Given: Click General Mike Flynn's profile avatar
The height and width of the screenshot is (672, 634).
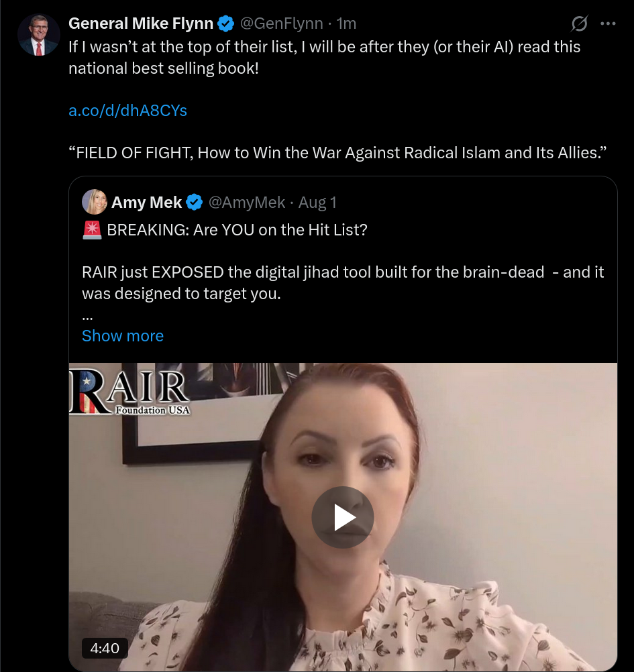Looking at the screenshot, I should click(39, 35).
